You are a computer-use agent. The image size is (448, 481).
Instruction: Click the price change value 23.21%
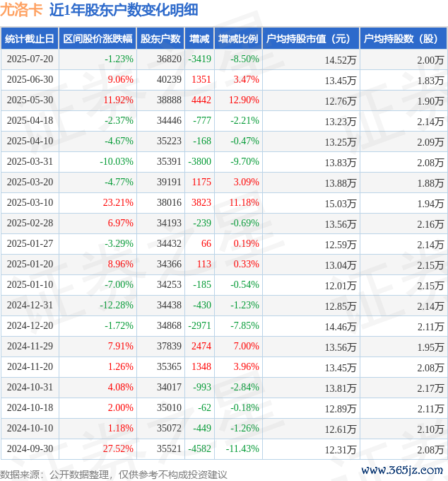[118, 202]
